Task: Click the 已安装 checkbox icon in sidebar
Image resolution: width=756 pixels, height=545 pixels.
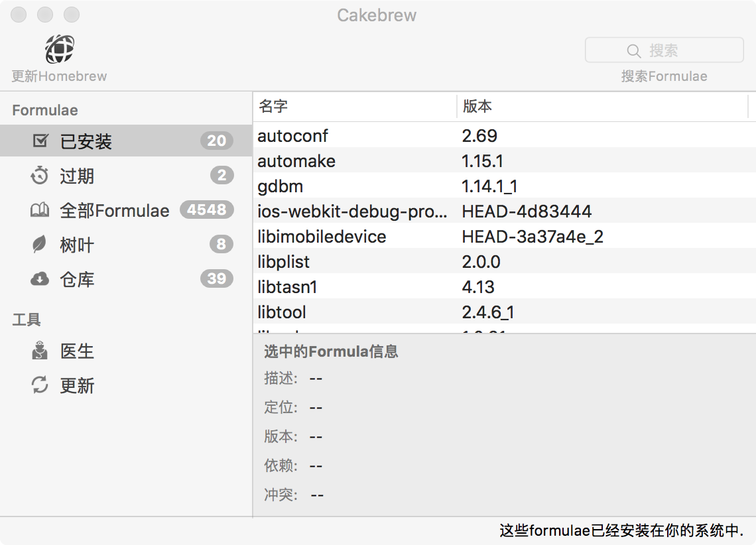Action: click(40, 141)
